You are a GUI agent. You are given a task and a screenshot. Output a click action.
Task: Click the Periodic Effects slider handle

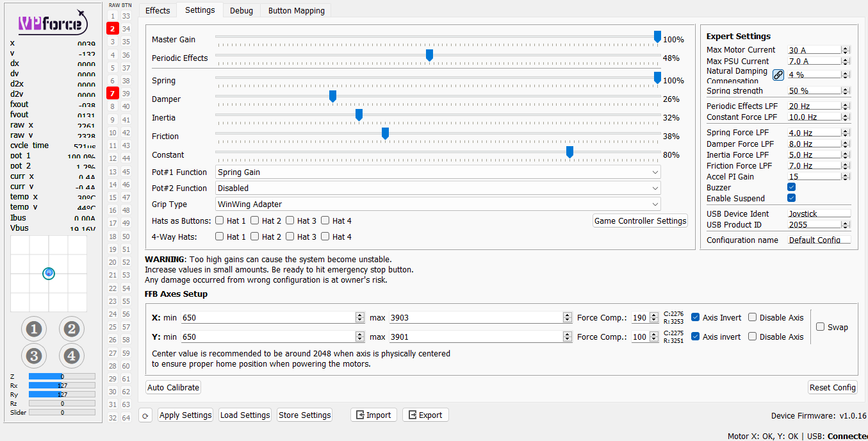(x=429, y=55)
